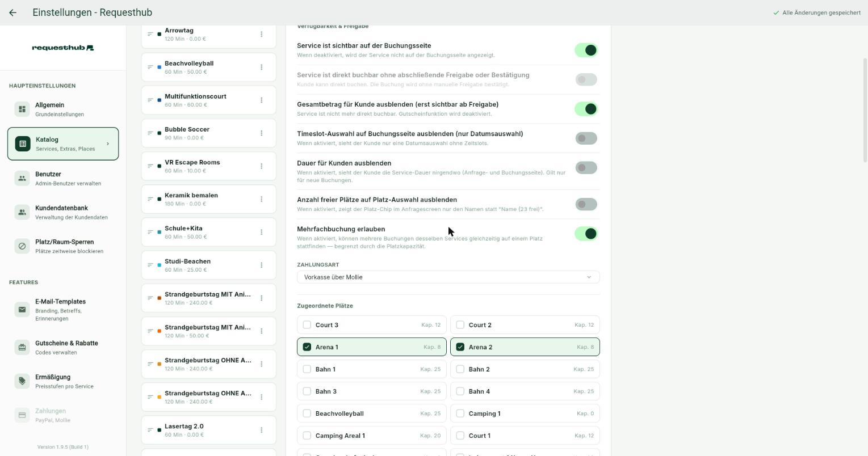The height and width of the screenshot is (456, 868).
Task: Click the Gutscheine & Rabatte gift icon
Action: tap(22, 347)
